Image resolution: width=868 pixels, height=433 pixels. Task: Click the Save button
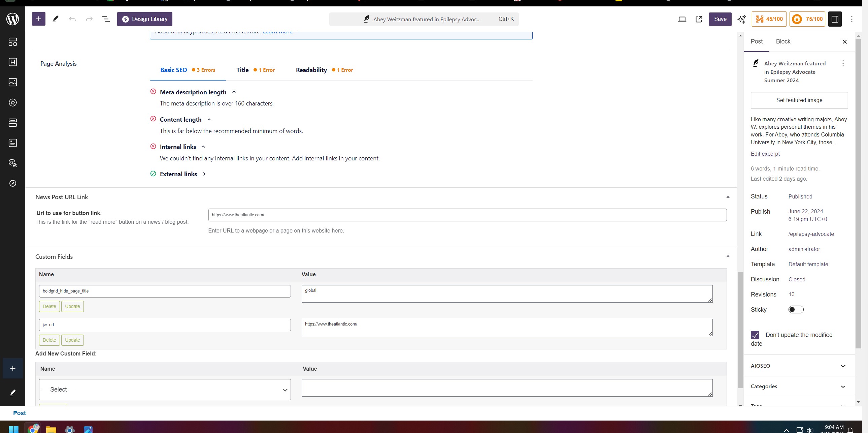(720, 19)
